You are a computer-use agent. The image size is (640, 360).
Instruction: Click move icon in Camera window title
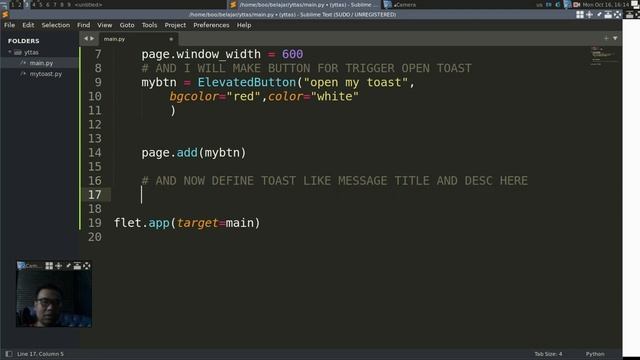(x=58, y=266)
